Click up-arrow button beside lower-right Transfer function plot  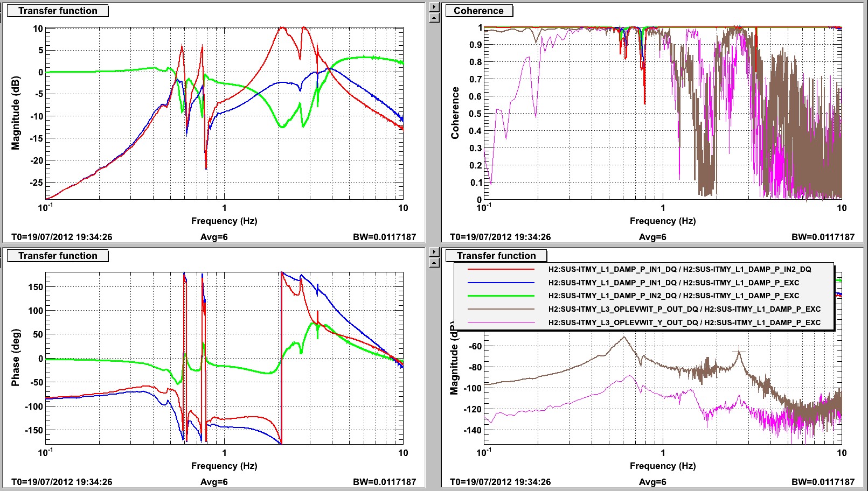coord(434,263)
